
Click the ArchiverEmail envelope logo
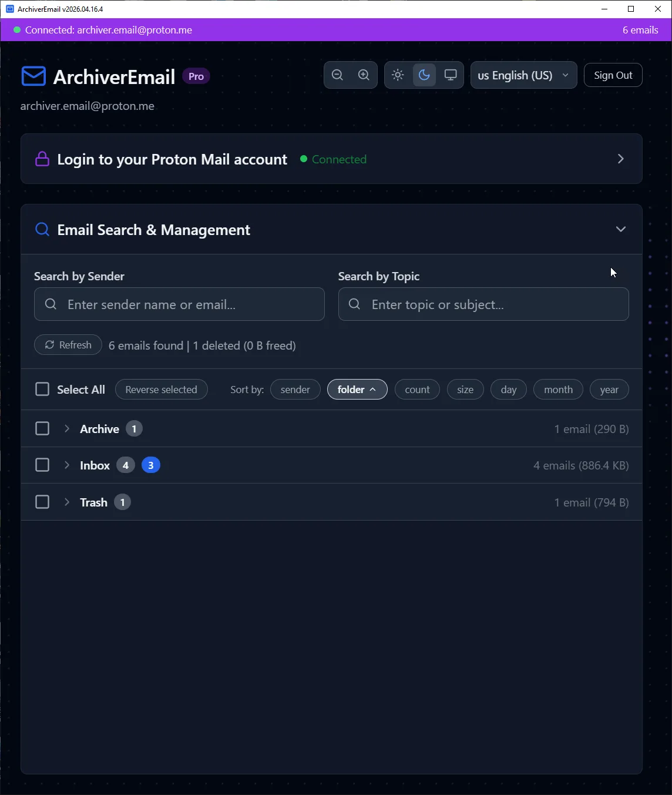click(33, 76)
